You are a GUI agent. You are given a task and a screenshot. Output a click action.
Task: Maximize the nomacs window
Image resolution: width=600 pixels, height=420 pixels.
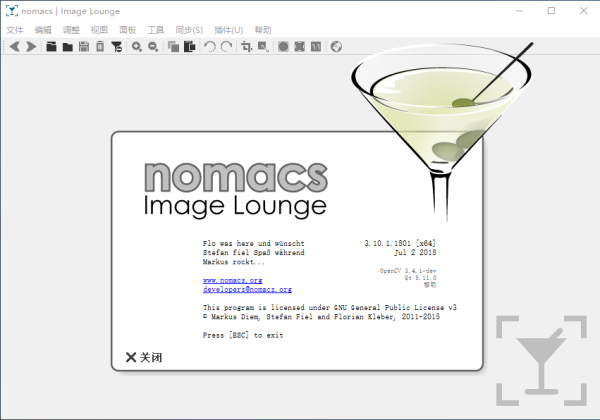click(x=551, y=11)
